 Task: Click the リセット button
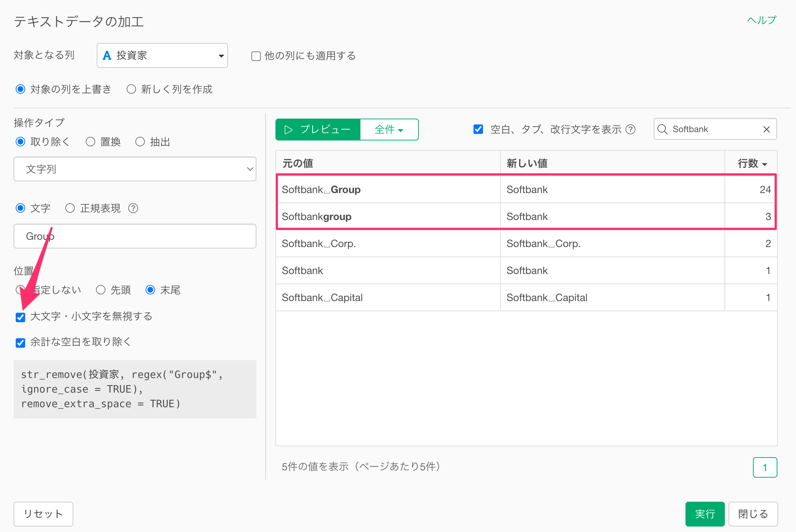[43, 514]
